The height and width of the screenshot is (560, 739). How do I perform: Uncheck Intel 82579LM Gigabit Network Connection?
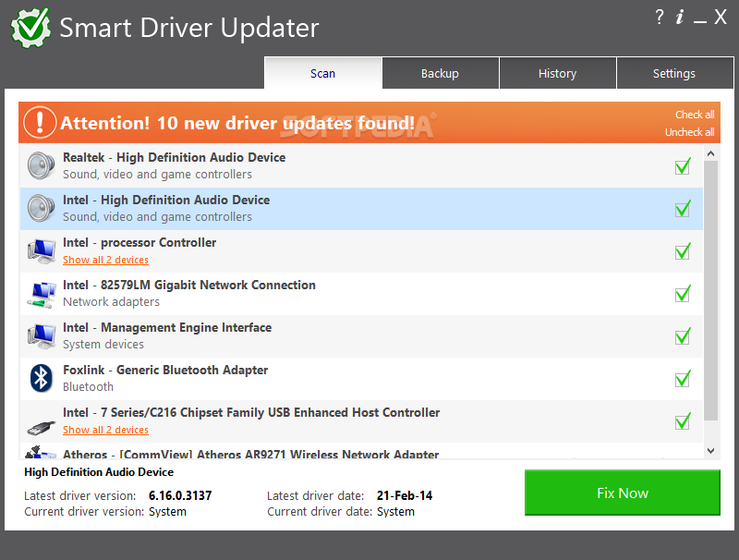[683, 293]
